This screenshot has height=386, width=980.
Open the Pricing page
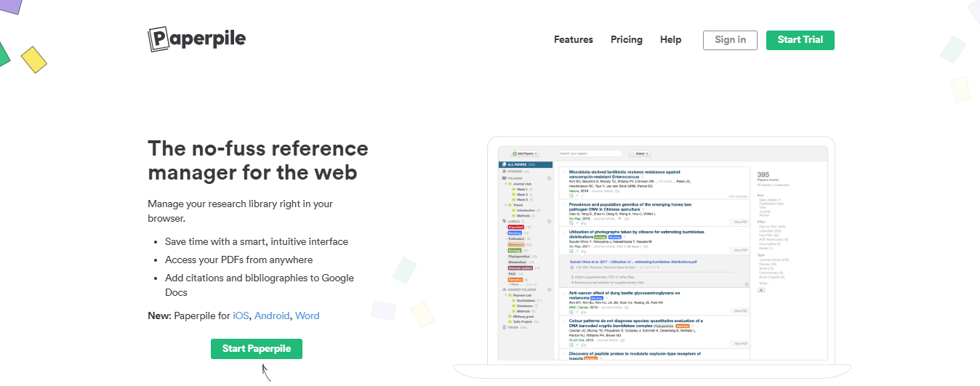(x=627, y=40)
